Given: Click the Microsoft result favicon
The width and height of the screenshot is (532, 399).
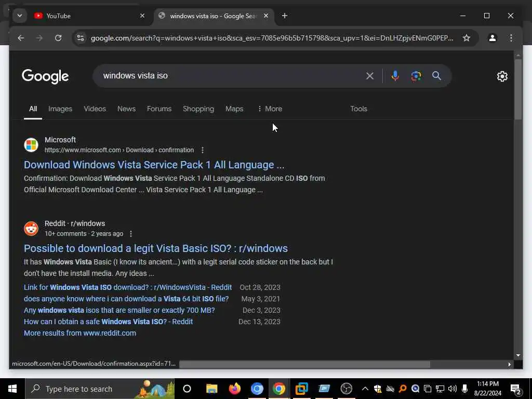Looking at the screenshot, I should [31, 145].
